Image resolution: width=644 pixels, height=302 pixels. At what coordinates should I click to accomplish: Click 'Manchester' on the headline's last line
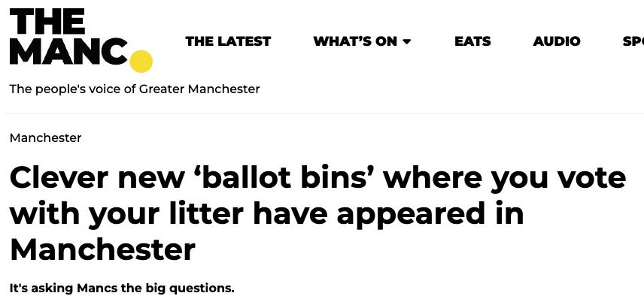(x=102, y=249)
